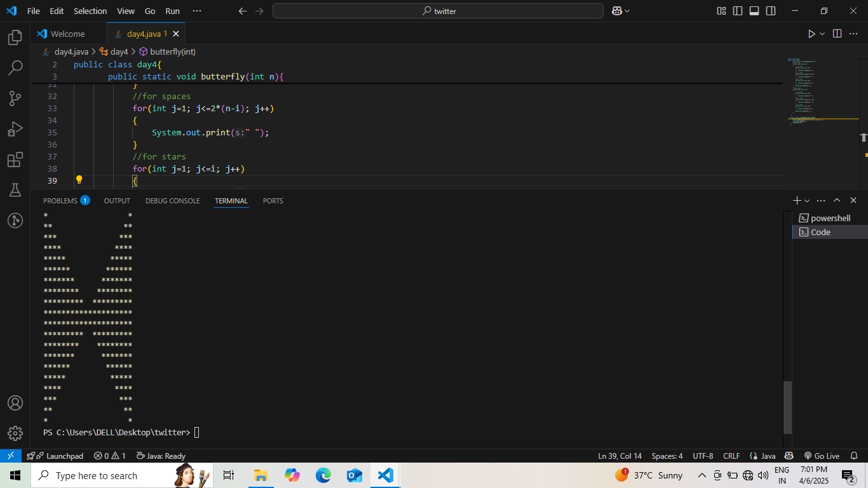The image size is (868, 488).
Task: Toggle the primary side bar layout button
Action: point(738,11)
